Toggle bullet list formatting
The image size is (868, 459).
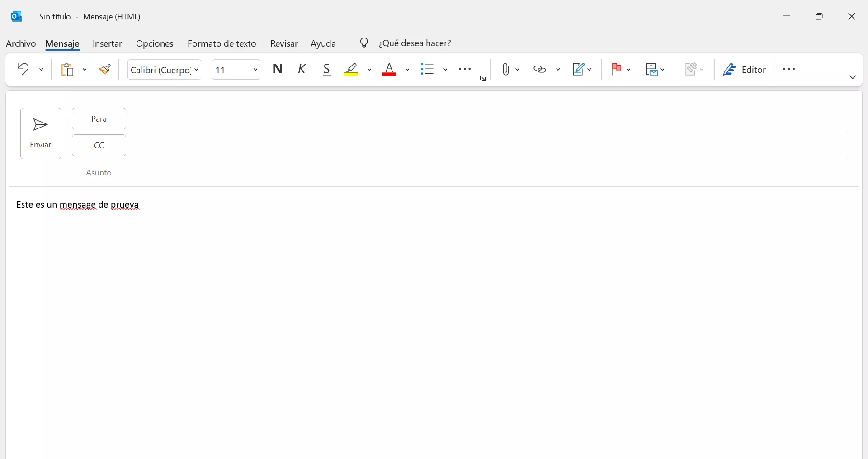click(x=427, y=69)
